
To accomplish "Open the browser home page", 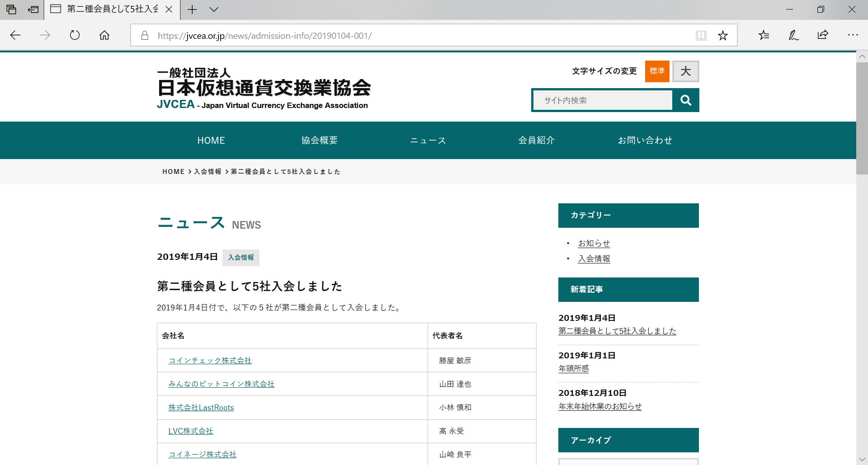I will [x=104, y=35].
